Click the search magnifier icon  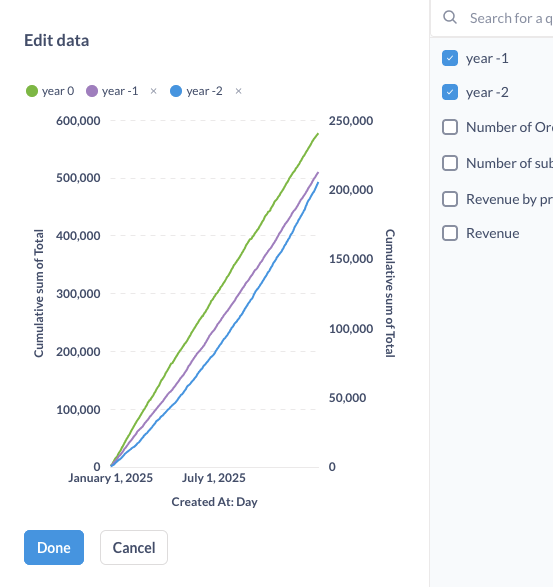(x=450, y=17)
